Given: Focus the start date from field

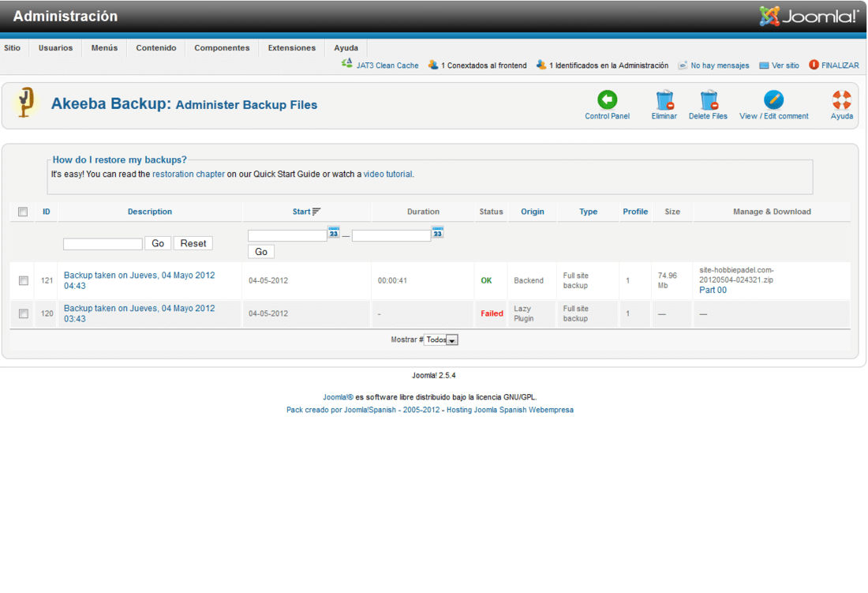Looking at the screenshot, I should pyautogui.click(x=287, y=235).
